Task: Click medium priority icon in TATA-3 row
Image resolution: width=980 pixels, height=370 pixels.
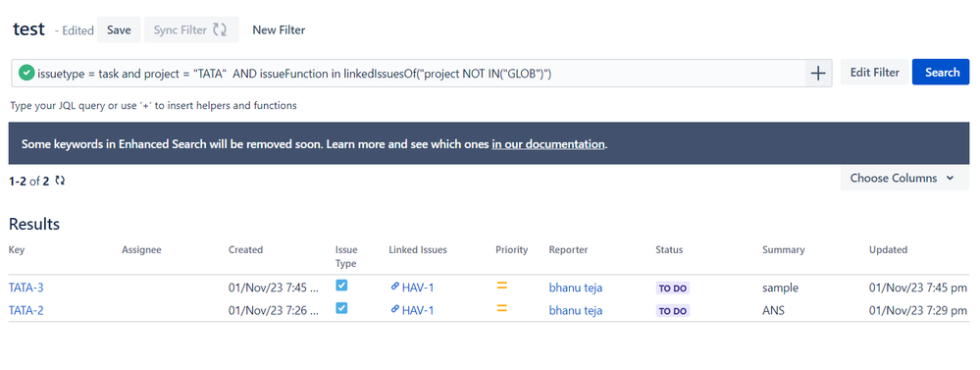Action: (502, 286)
